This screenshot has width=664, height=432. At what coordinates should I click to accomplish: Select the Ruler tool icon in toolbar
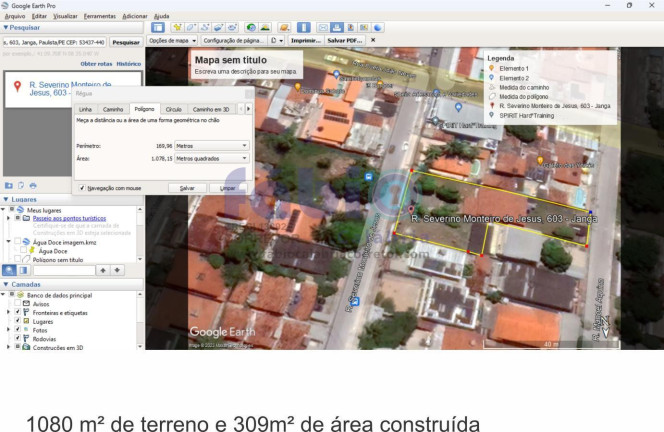click(x=303, y=28)
